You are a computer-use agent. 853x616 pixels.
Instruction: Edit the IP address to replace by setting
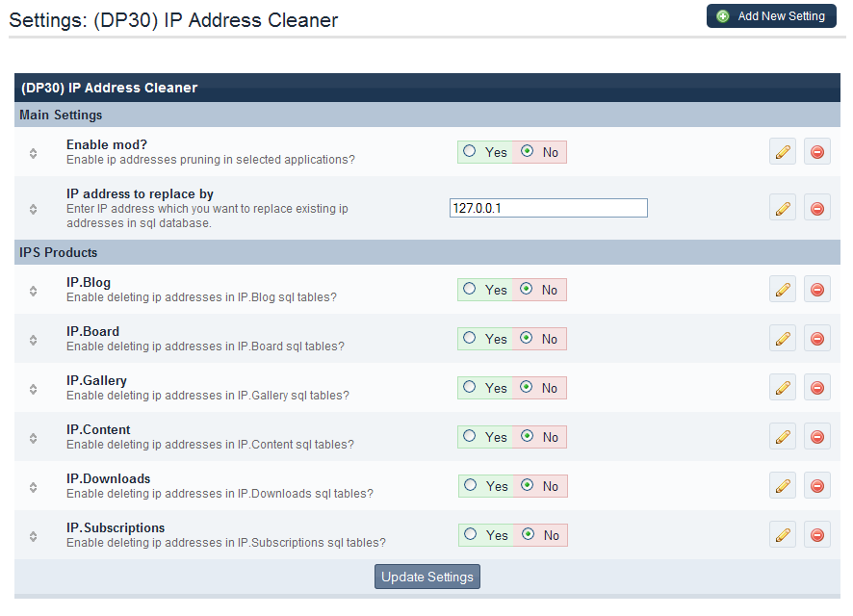(x=783, y=208)
